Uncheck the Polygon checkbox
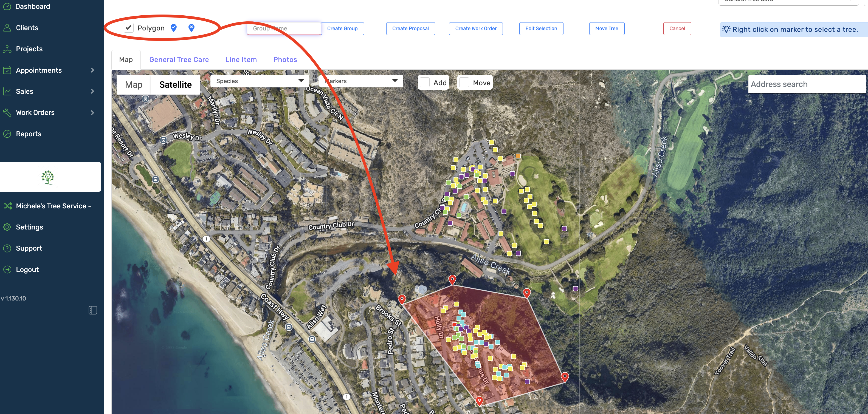 click(x=128, y=28)
